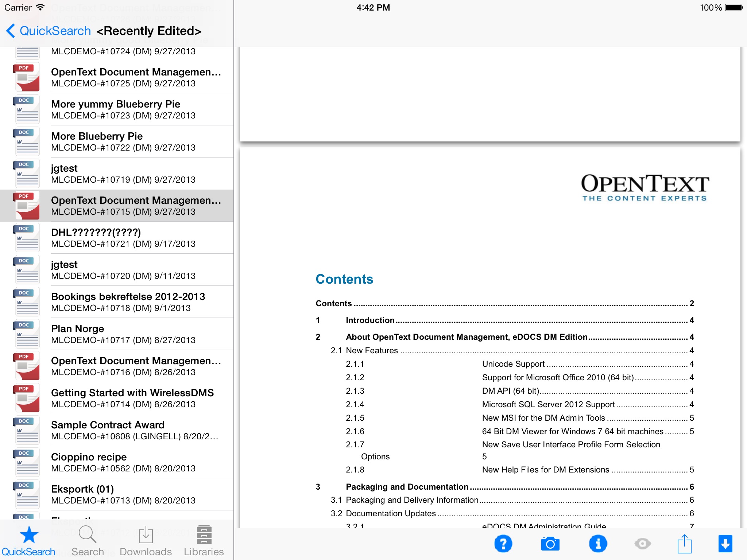
Task: Jump to 'Packaging and Delivery Information'
Action: (512, 500)
